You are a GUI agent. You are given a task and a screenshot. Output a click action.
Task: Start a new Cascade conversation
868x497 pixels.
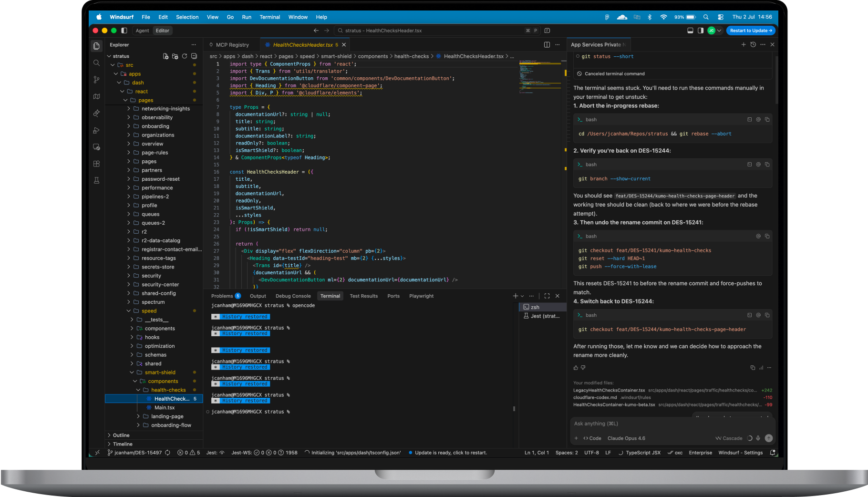(x=743, y=44)
